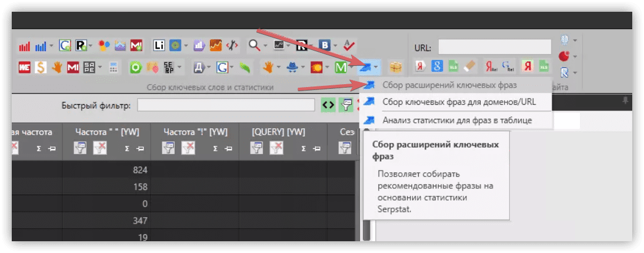Click the cell with value 158

pos(107,187)
